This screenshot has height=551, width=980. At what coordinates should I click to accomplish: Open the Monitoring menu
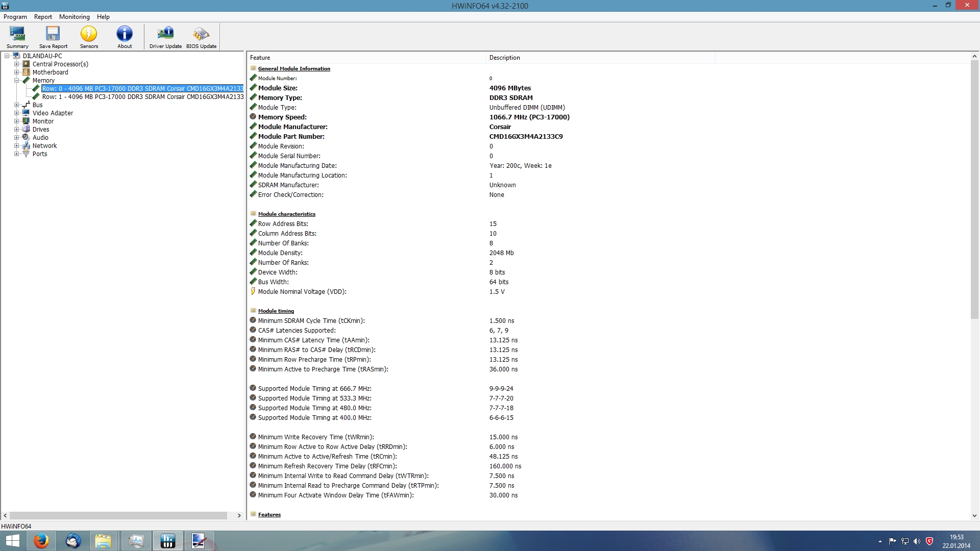[x=74, y=17]
